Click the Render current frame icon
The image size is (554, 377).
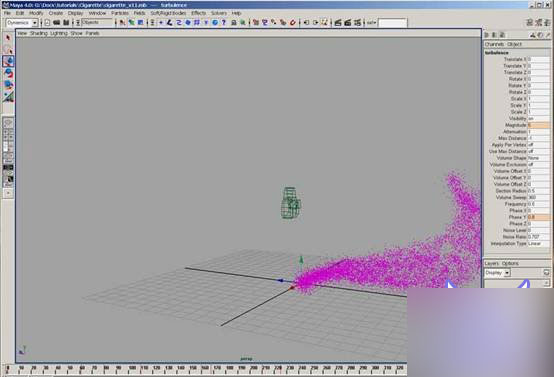pos(338,23)
